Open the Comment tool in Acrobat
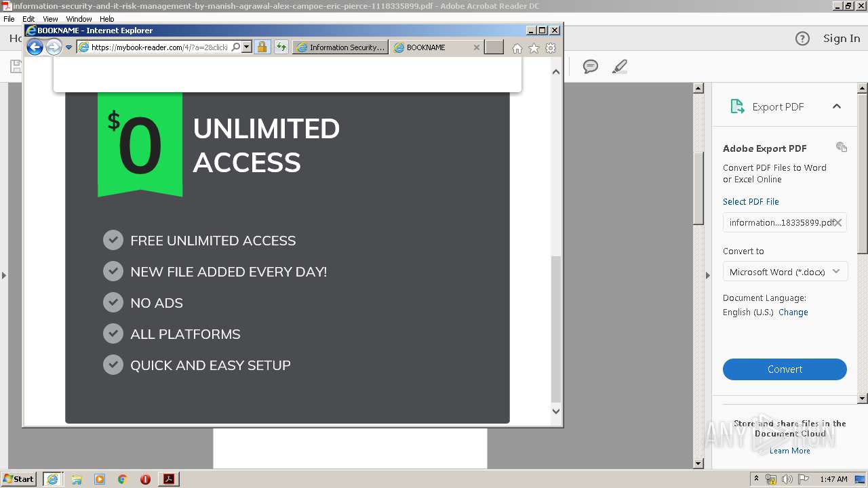The height and width of the screenshot is (488, 868). pos(591,66)
